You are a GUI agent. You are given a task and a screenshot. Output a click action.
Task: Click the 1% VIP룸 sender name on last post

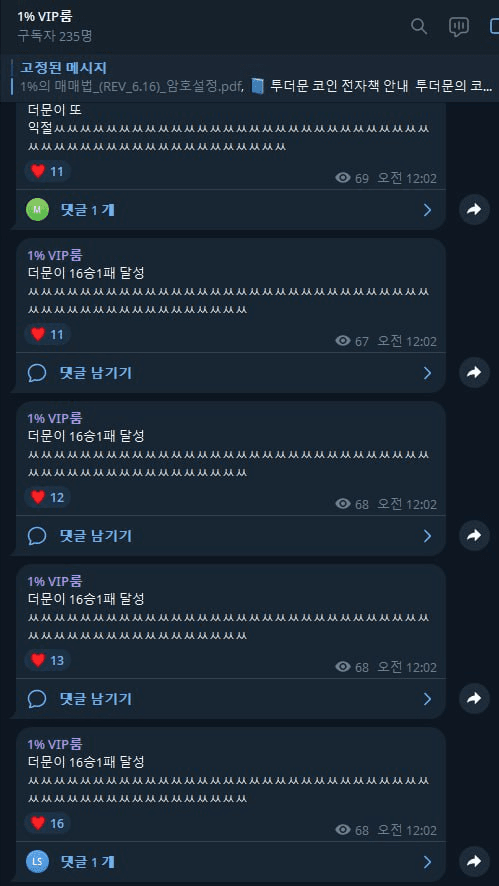55,744
